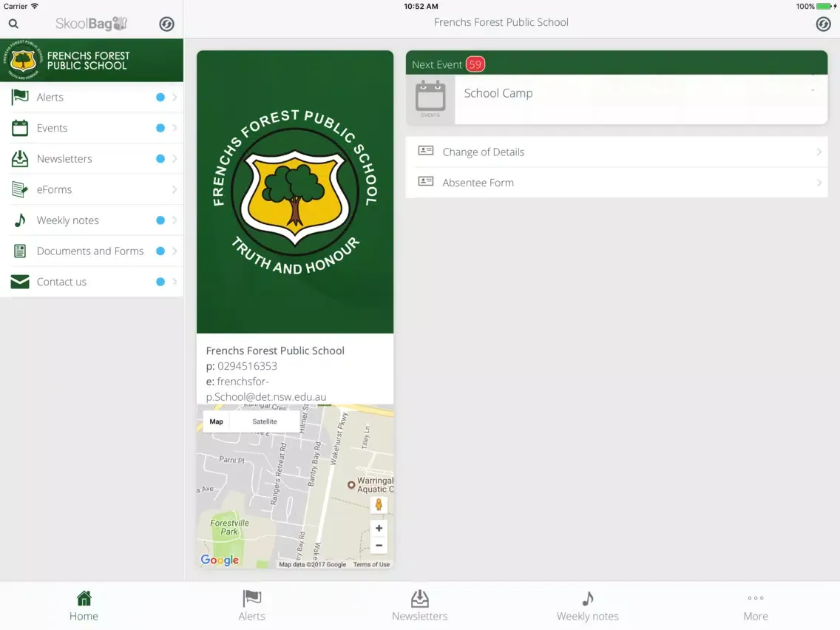Expand the Alerts row chevron
The image size is (840, 630).
pos(175,97)
